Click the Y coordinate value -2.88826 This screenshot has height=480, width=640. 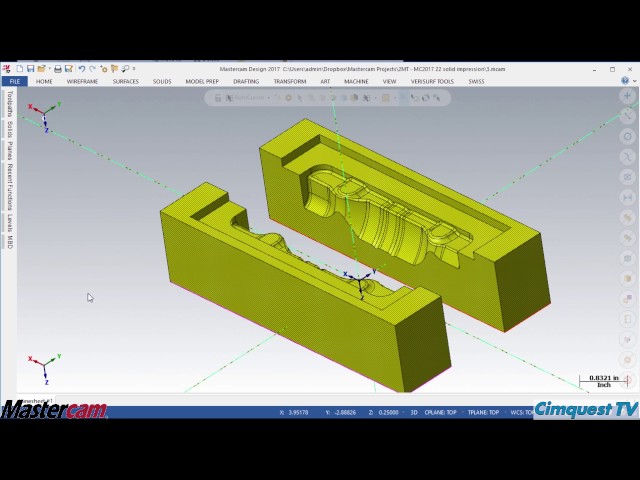(x=344, y=413)
